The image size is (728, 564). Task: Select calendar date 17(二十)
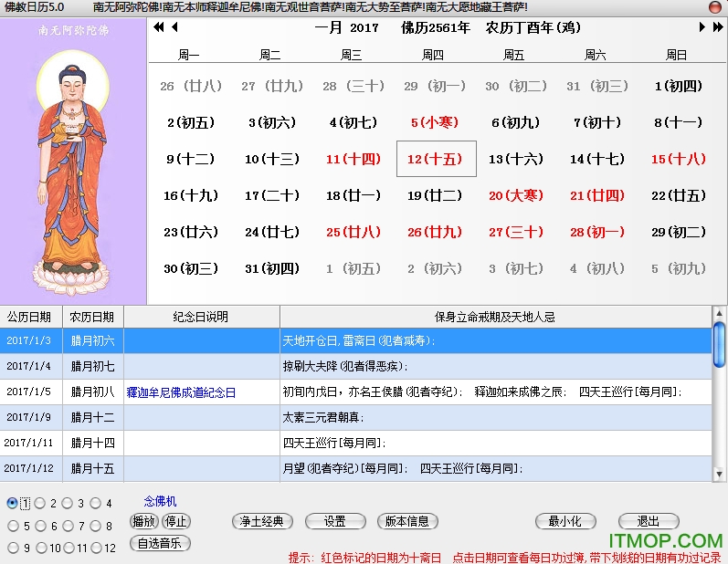pos(272,195)
